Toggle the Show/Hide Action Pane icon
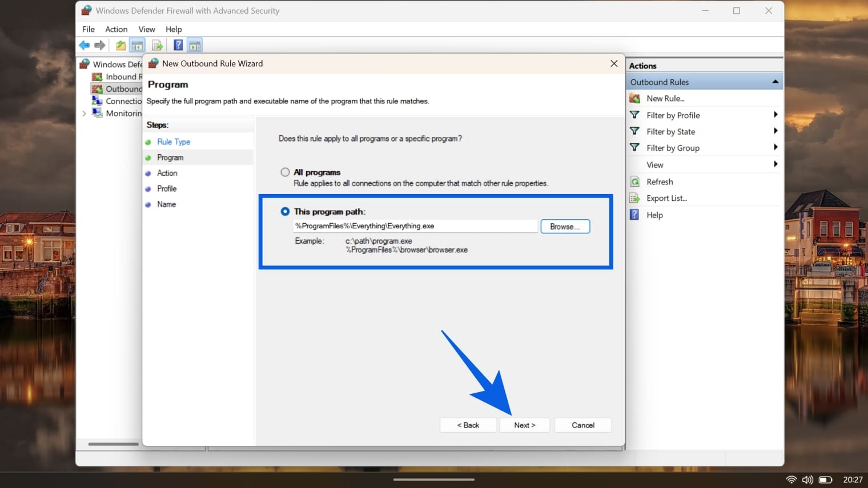The height and width of the screenshot is (488, 868). 195,45
